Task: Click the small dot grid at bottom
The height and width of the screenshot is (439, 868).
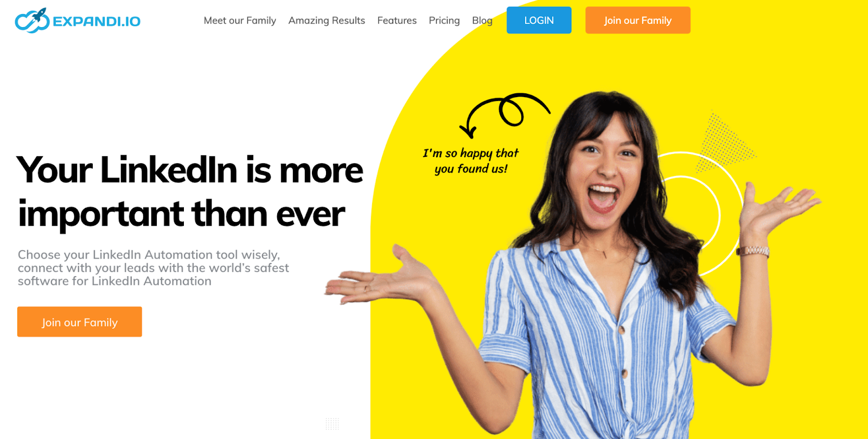Action: coord(332,424)
